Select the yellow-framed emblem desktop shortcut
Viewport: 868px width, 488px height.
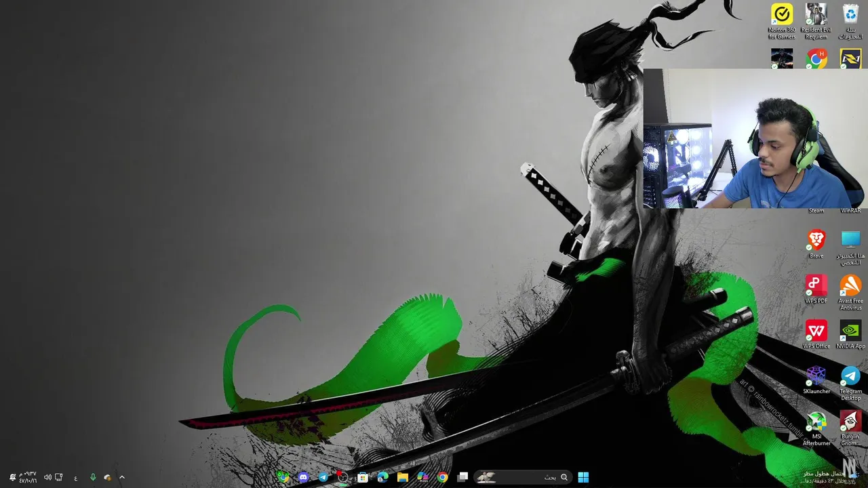pos(850,59)
